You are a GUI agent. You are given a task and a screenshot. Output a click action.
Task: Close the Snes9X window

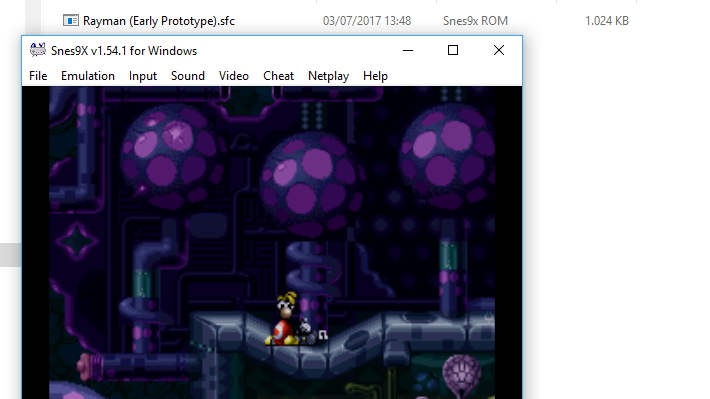[499, 50]
